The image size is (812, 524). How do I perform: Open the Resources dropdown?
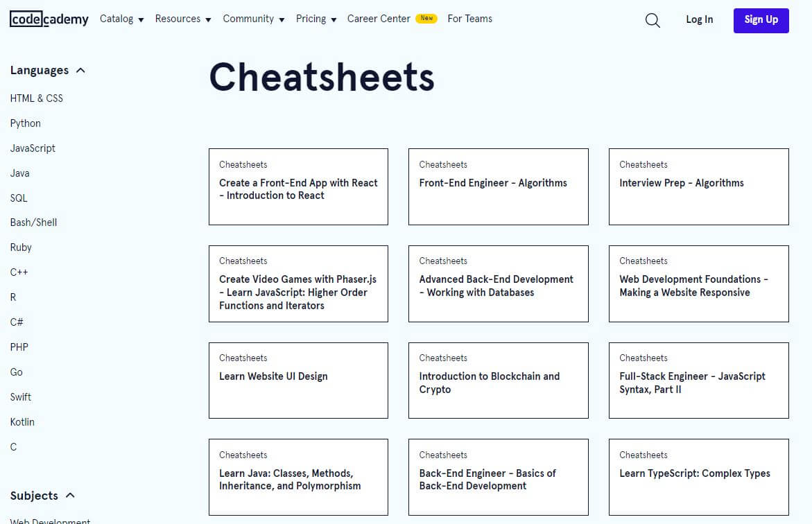[182, 19]
